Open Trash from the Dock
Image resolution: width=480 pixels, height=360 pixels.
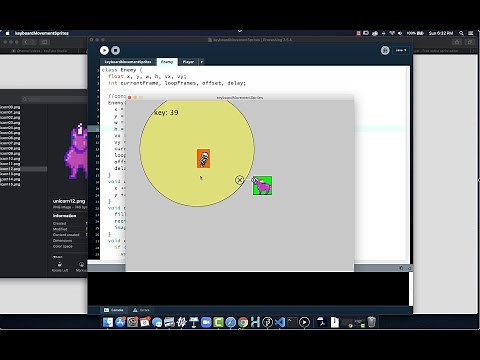[371, 322]
